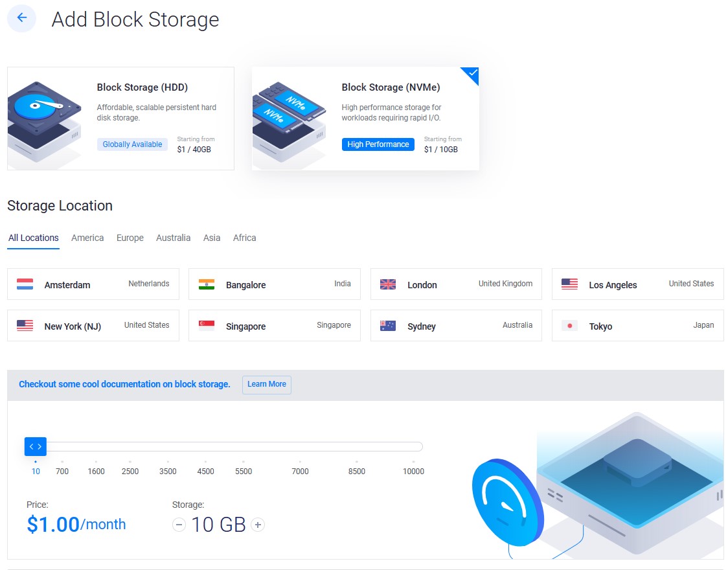
Task: Click the back arrow to return
Action: pos(21,18)
